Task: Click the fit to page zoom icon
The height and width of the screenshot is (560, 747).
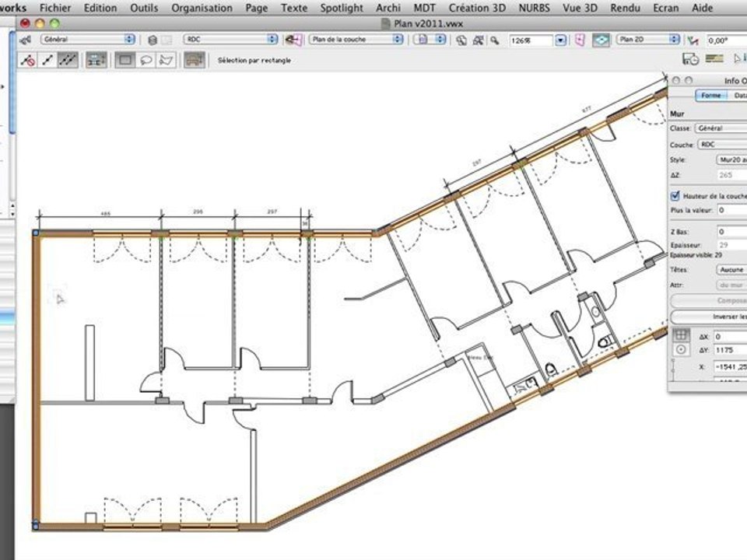Action: click(461, 40)
